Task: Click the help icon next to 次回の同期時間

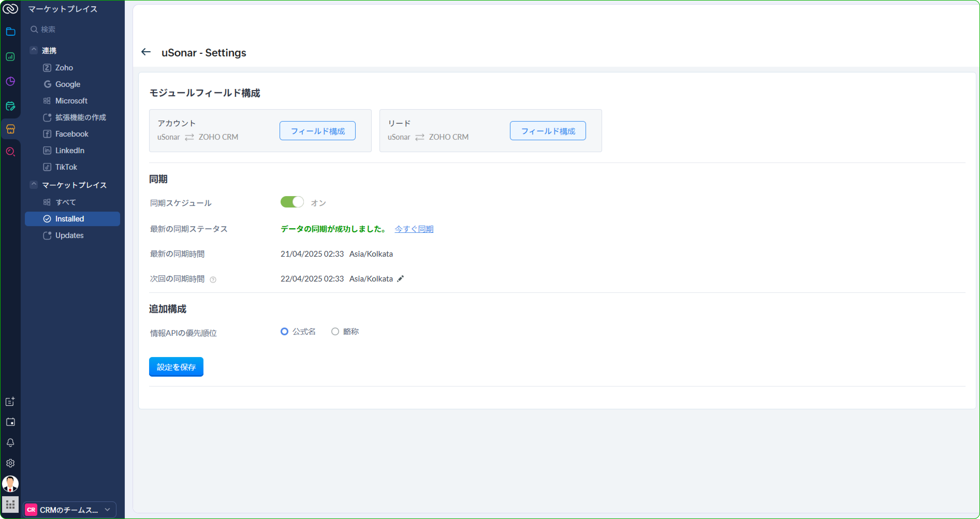Action: pos(213,279)
